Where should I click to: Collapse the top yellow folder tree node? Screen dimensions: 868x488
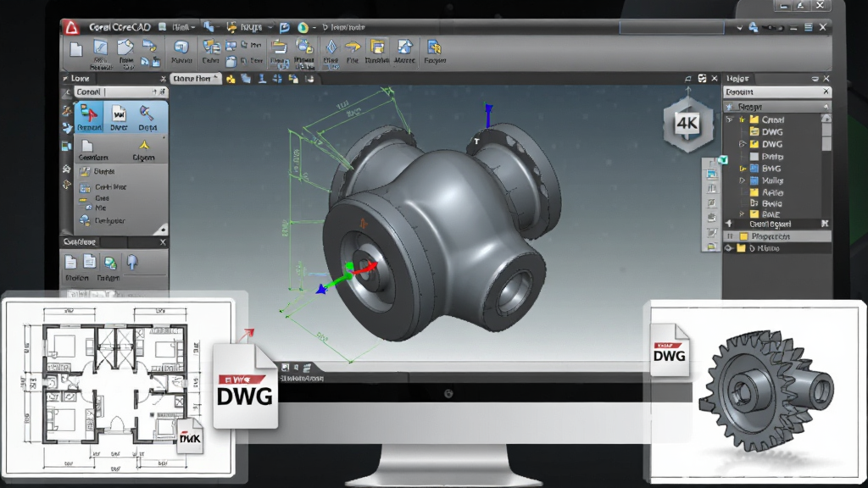pos(730,119)
